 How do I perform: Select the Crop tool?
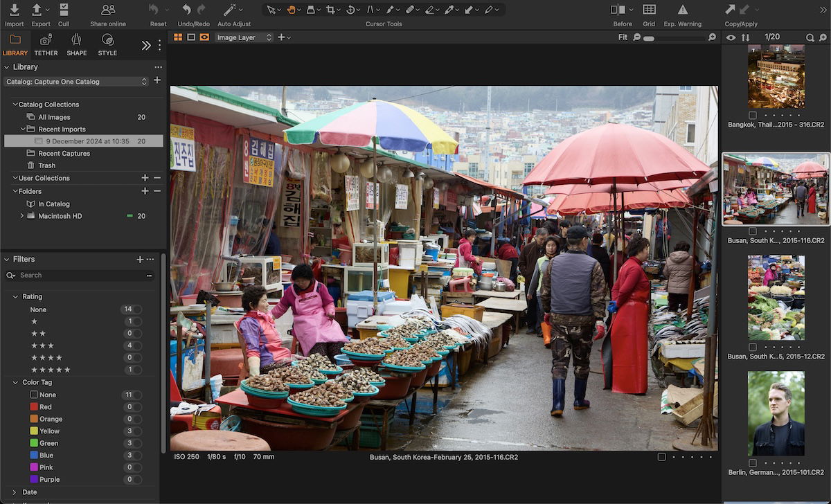[330, 9]
